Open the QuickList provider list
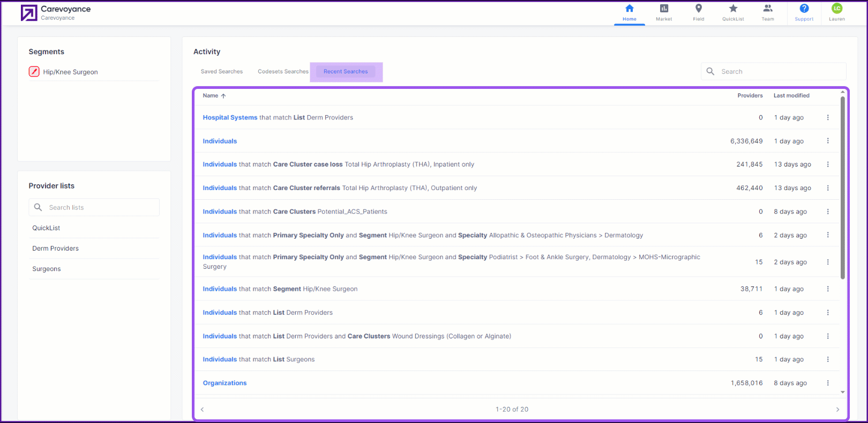This screenshot has width=868, height=423. 46,228
